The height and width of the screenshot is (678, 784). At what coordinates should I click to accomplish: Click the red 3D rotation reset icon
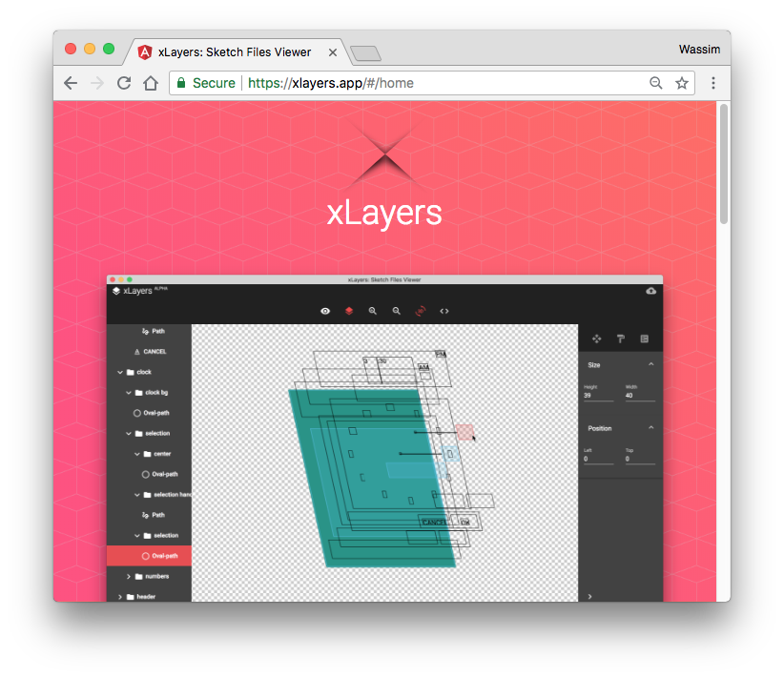(421, 311)
